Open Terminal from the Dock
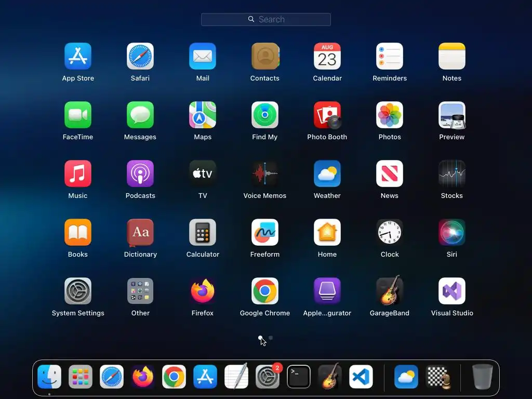The width and height of the screenshot is (532, 399). pyautogui.click(x=299, y=377)
